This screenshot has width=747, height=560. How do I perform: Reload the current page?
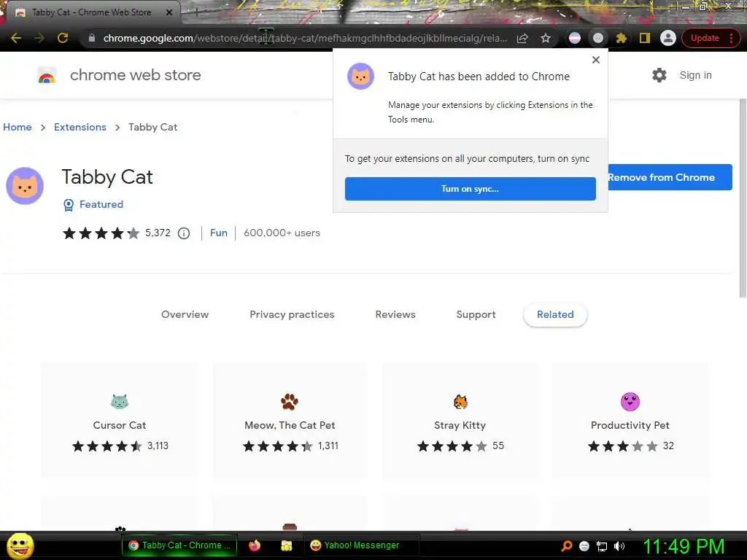coord(63,38)
